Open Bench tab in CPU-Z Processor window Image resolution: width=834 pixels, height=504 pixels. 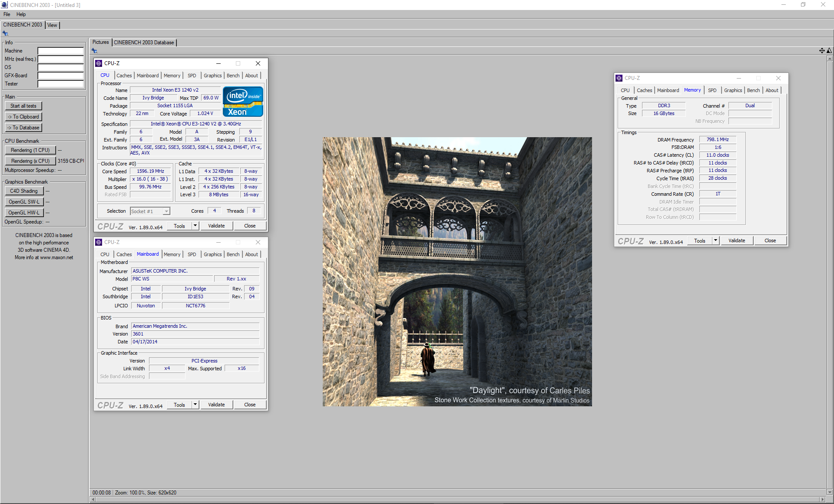233,76
